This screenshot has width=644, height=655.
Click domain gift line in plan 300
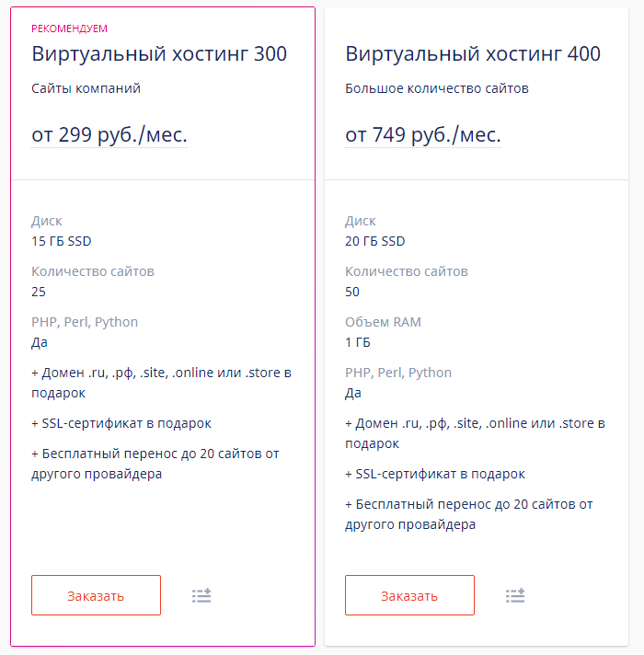(162, 383)
